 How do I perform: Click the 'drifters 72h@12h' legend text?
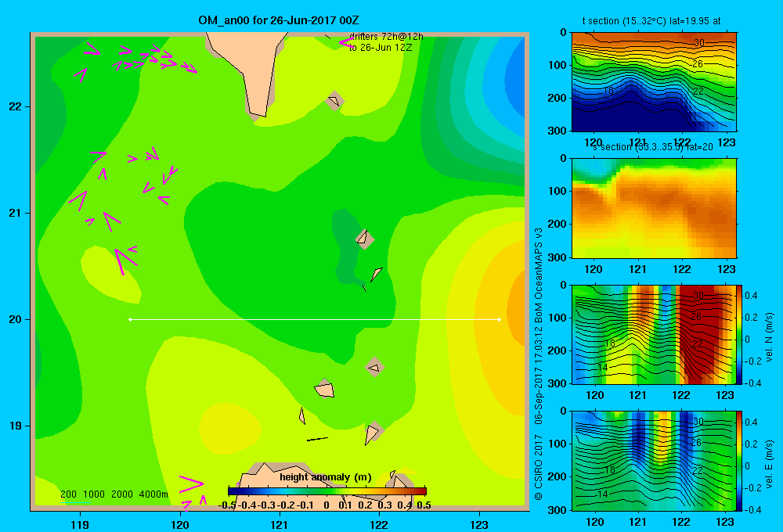pos(386,37)
